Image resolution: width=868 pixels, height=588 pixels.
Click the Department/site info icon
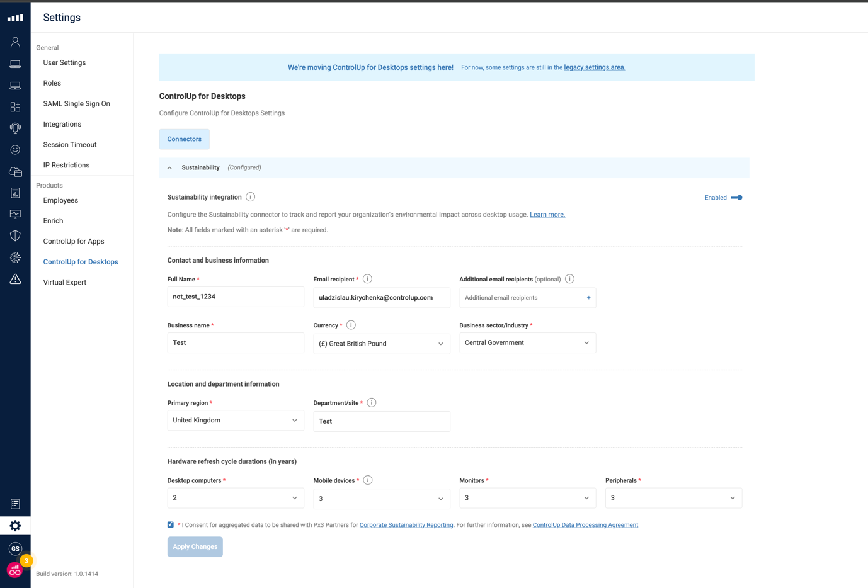click(372, 402)
